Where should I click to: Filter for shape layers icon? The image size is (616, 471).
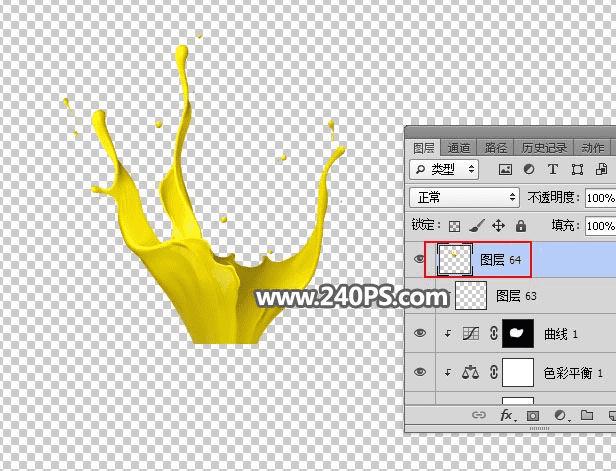577,170
